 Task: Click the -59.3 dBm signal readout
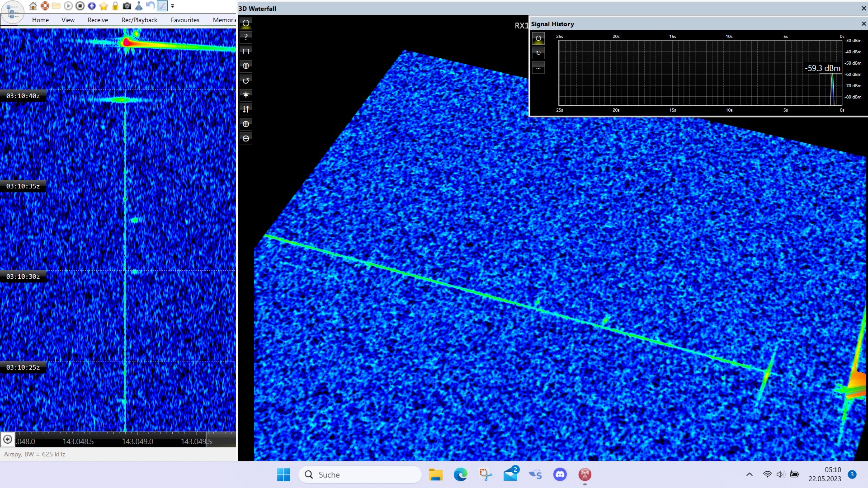(x=822, y=68)
